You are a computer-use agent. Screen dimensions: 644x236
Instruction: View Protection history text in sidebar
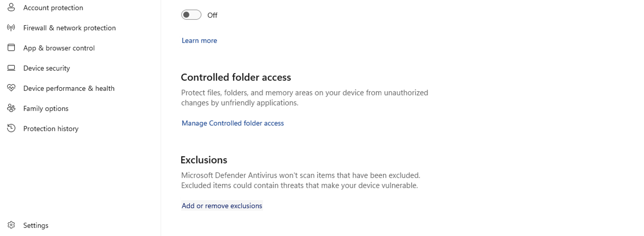tap(51, 129)
